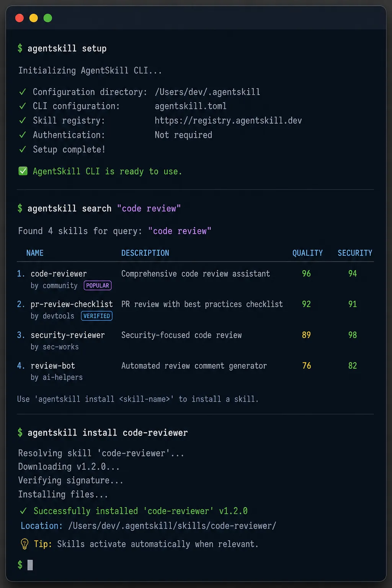Click 'Automated review comment generator' description
The image size is (392, 588).
tap(194, 366)
